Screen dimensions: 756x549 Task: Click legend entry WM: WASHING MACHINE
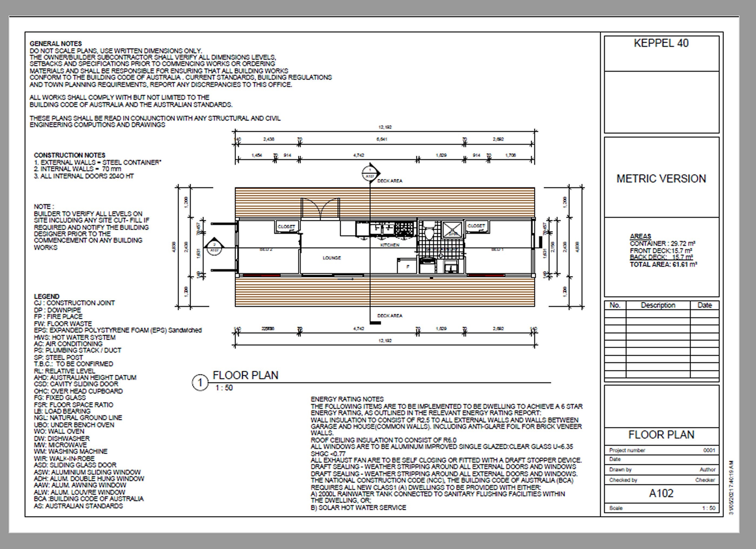(x=70, y=451)
